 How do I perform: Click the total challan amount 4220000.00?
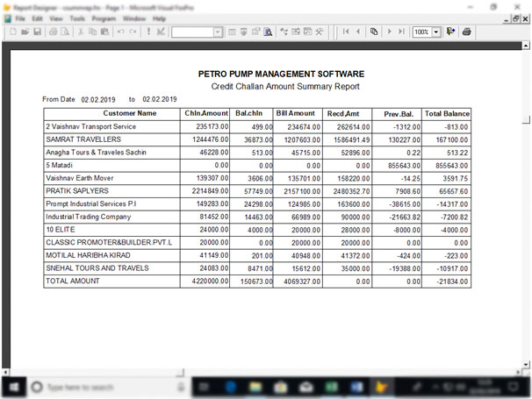pyautogui.click(x=210, y=281)
